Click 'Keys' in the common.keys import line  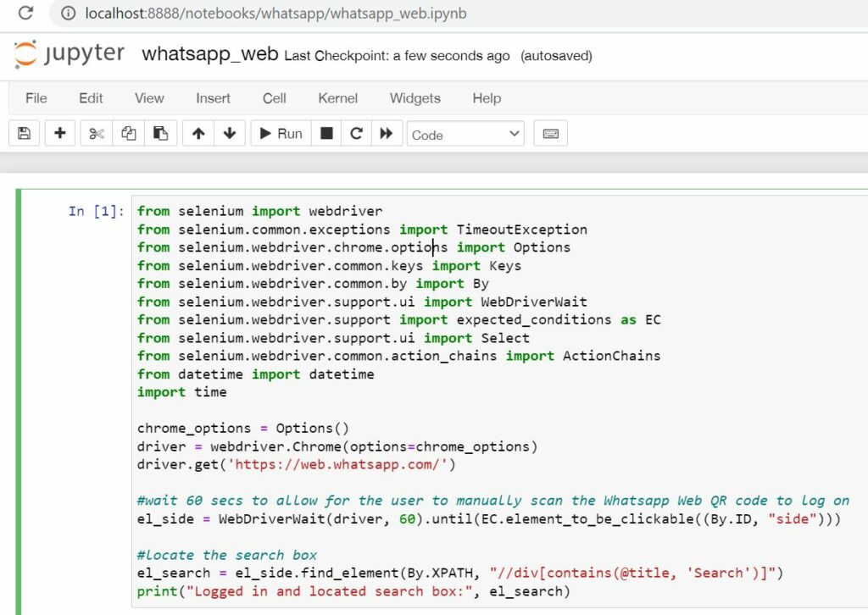(505, 266)
